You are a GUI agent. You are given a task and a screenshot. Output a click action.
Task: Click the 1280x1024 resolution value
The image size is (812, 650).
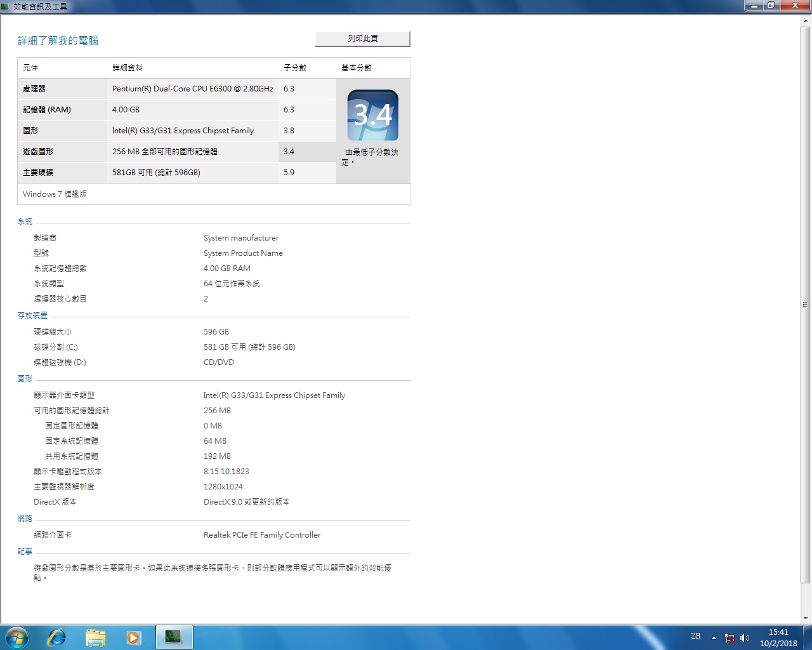tap(223, 487)
